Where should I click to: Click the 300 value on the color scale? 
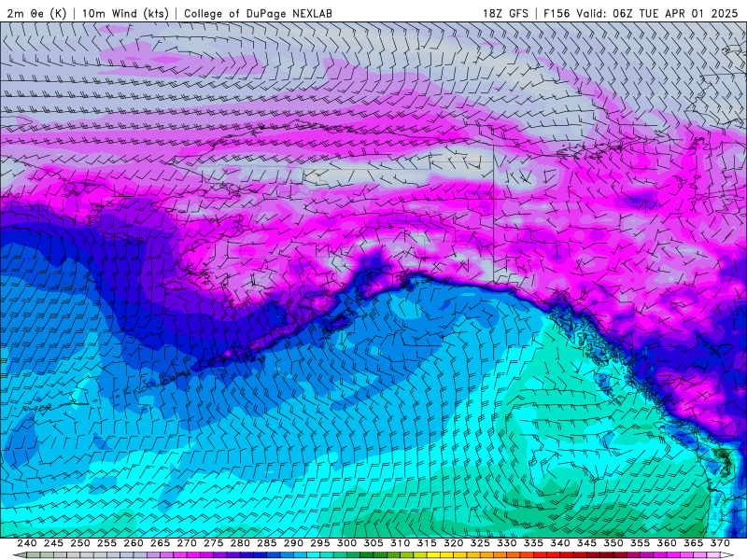click(346, 543)
